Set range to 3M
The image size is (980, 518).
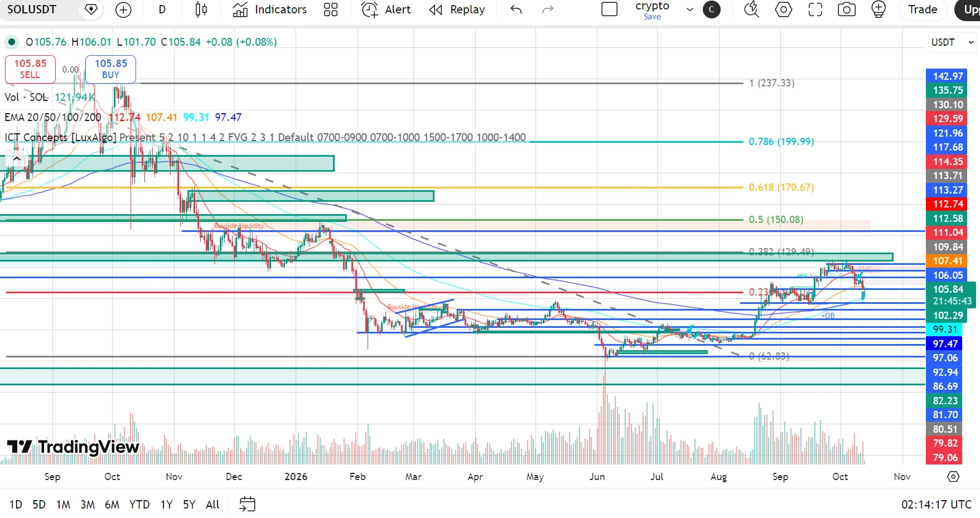(88, 505)
